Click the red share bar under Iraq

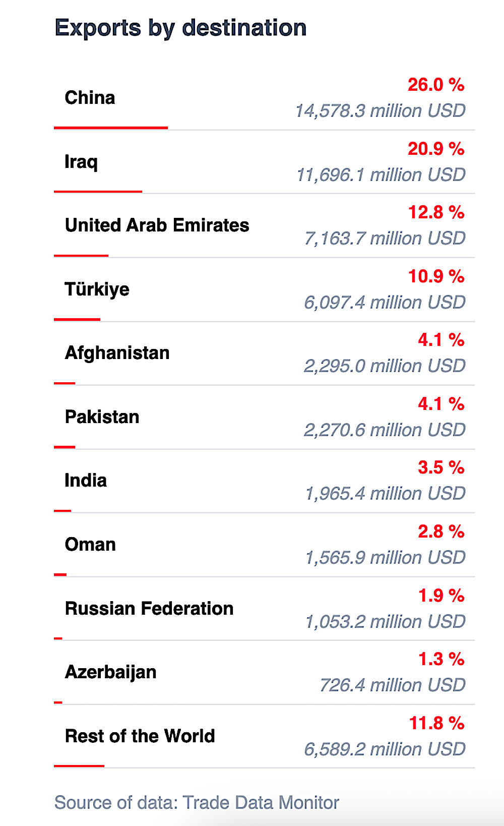pos(98,192)
